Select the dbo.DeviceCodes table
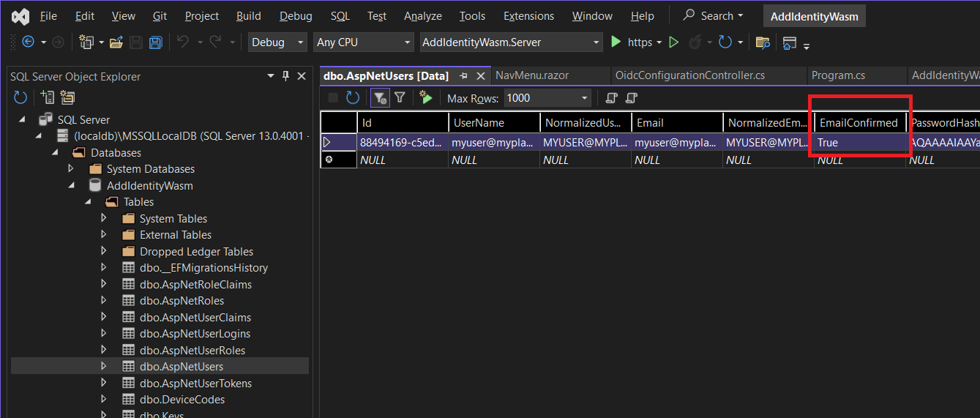Viewport: 980px width, 418px height. tap(182, 400)
